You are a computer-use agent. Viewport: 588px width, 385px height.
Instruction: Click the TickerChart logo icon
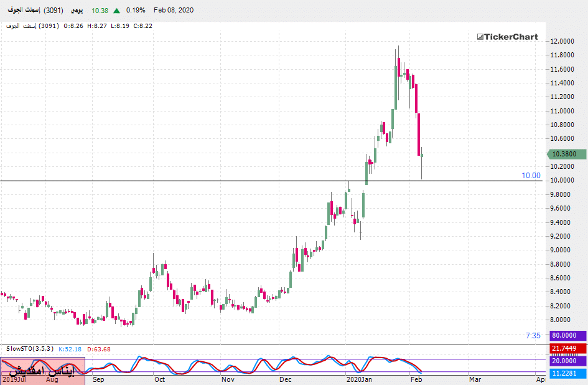[x=480, y=37]
